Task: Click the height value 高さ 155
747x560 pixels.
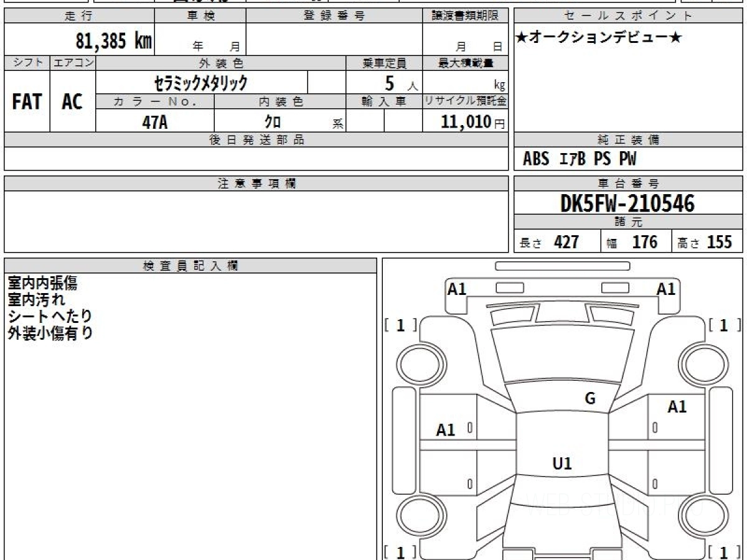Action: [x=705, y=242]
